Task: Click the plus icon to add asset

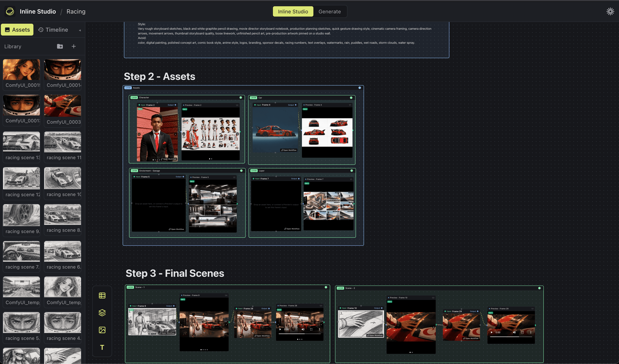Action: [74, 46]
